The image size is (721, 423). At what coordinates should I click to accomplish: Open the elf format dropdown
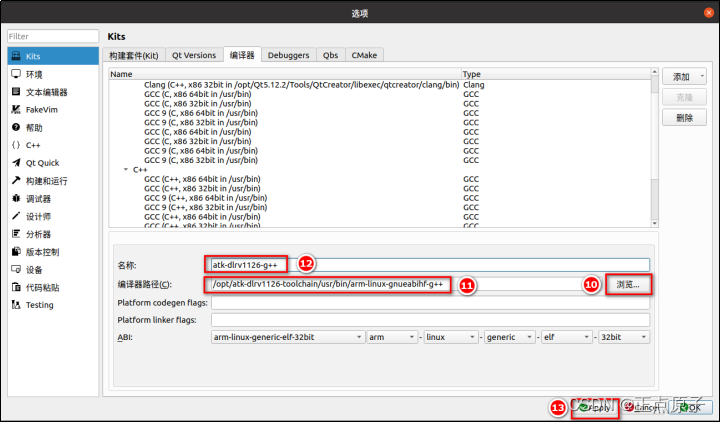coord(566,337)
